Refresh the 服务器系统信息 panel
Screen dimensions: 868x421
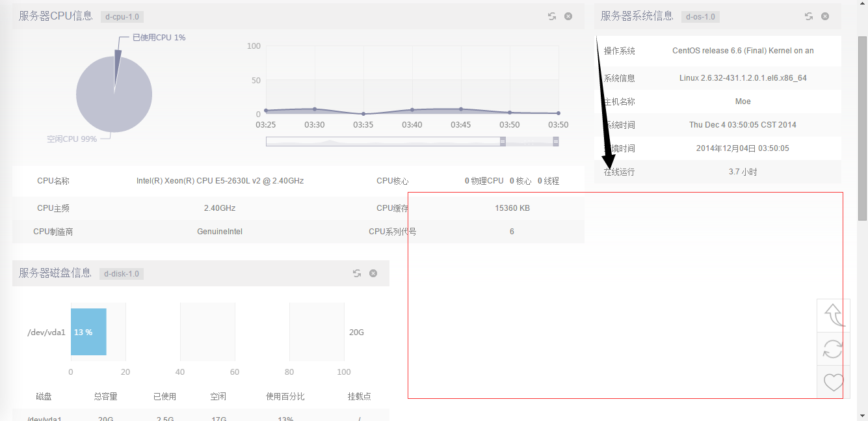(808, 16)
